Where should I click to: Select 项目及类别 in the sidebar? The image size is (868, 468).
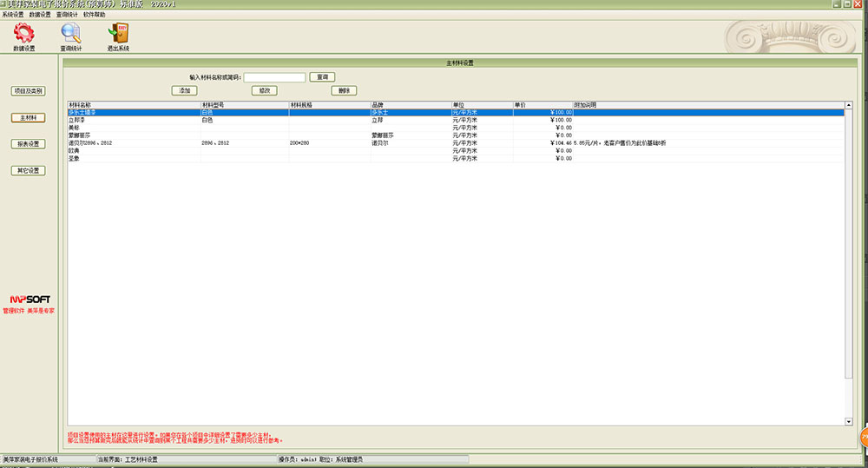click(28, 90)
